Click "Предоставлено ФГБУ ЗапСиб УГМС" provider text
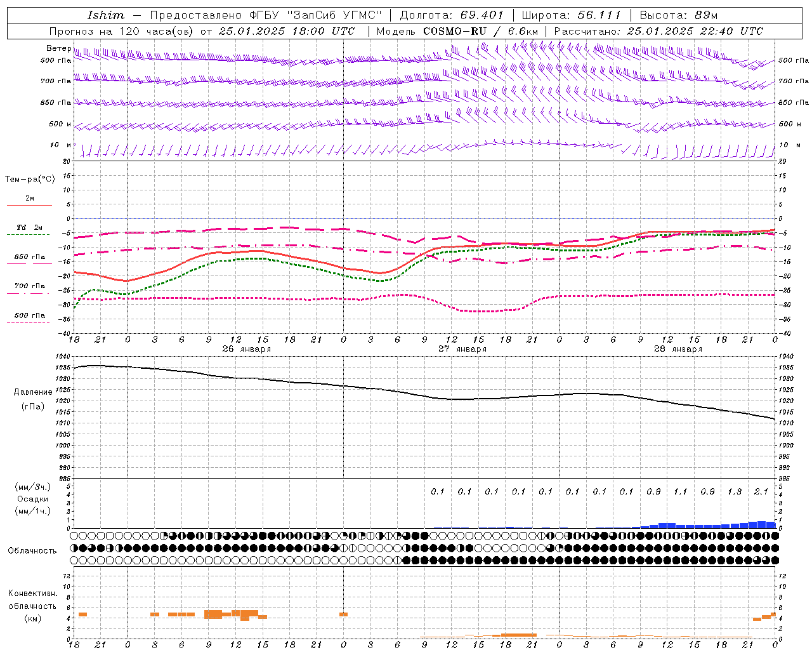The width and height of the screenshot is (812, 650). pos(266,15)
